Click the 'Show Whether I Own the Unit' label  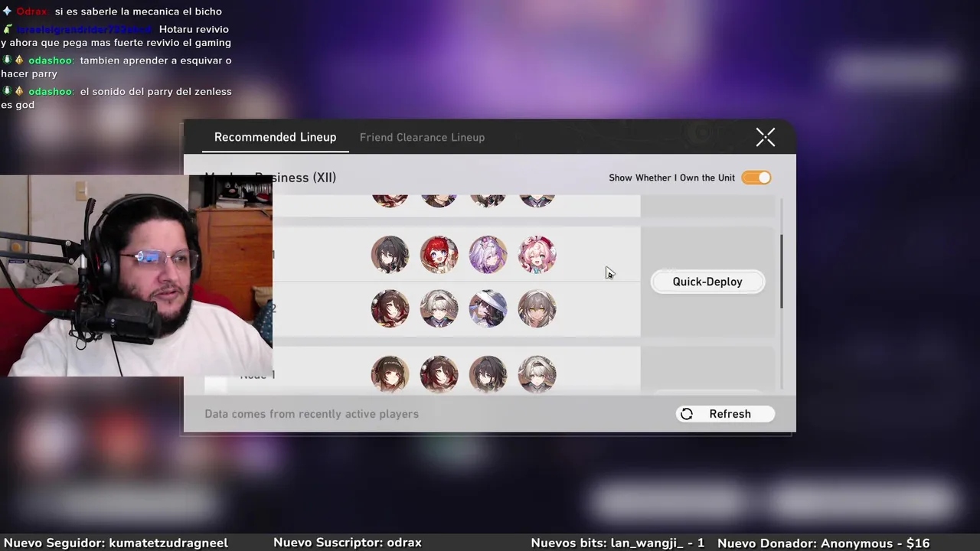coord(671,178)
